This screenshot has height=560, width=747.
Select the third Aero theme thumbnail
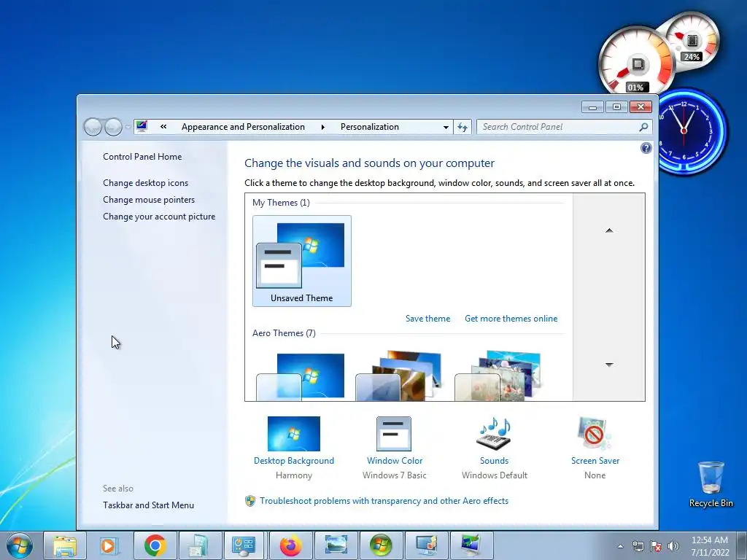(x=499, y=376)
